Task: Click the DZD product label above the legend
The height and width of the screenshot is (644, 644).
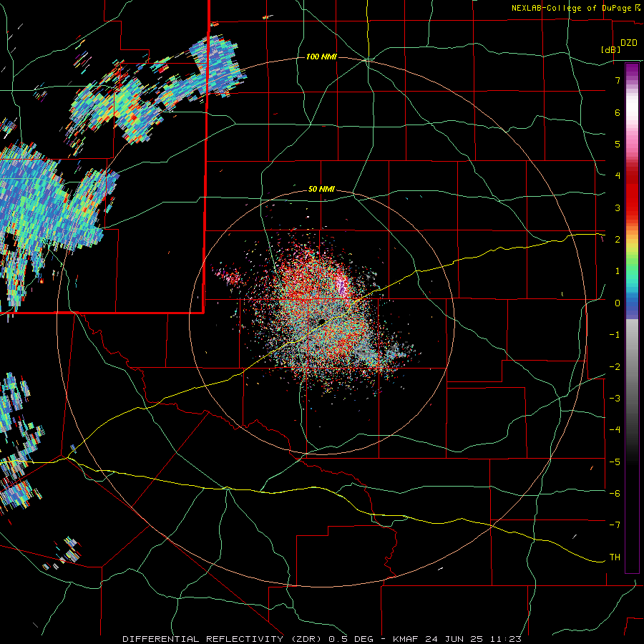Action: (x=629, y=43)
